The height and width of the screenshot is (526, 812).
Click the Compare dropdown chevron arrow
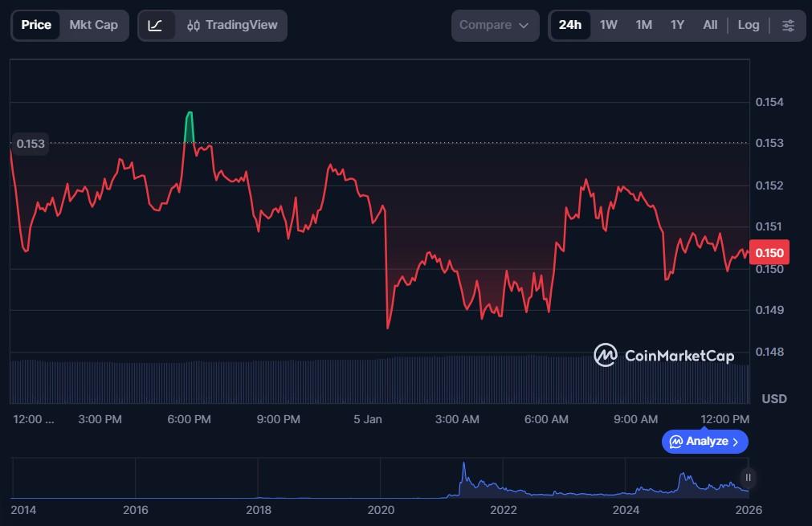pos(524,26)
